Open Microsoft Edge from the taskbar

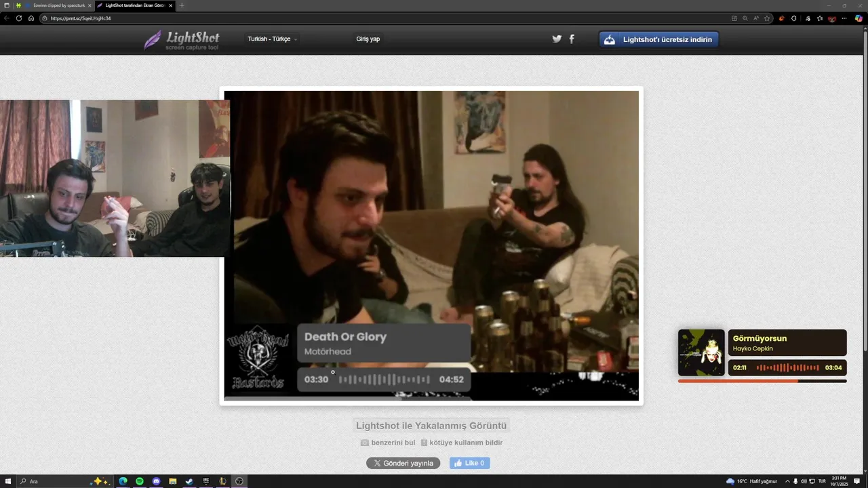click(x=123, y=481)
